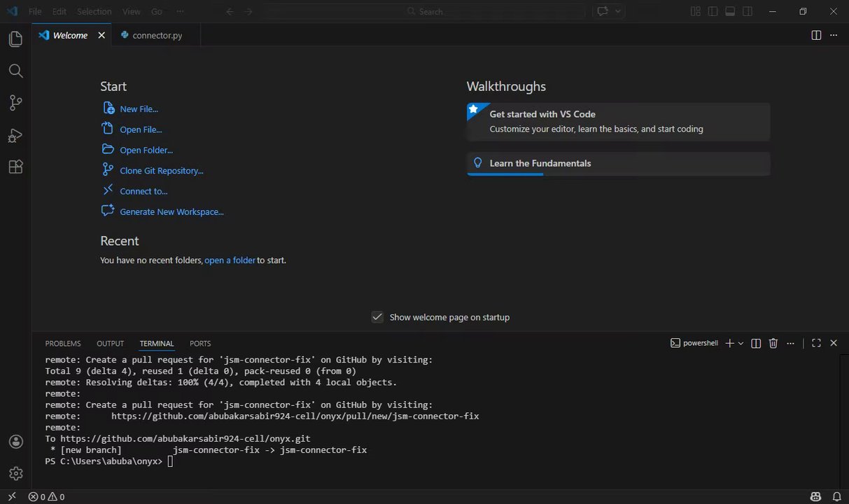Click the GitHub pull request URL in terminal
This screenshot has width=849, height=504.
coord(295,416)
